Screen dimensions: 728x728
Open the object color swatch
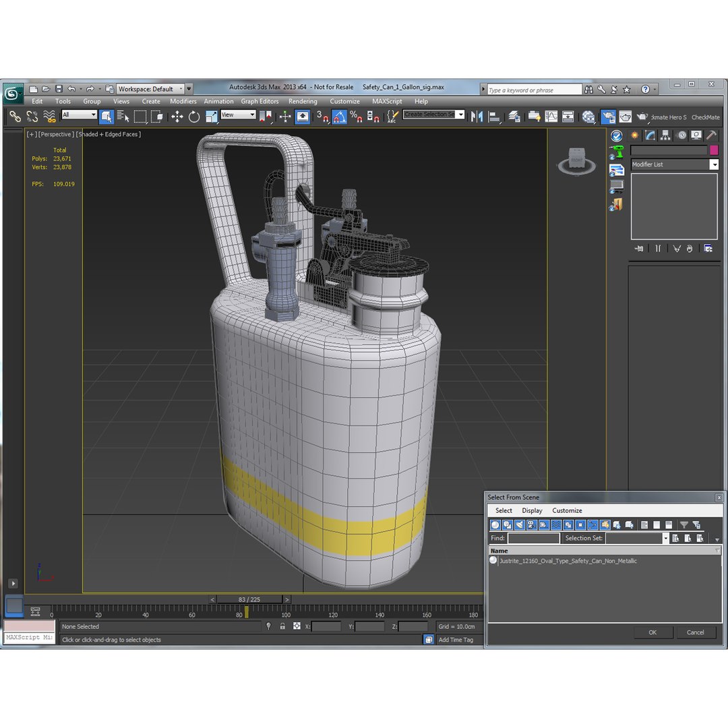[714, 150]
